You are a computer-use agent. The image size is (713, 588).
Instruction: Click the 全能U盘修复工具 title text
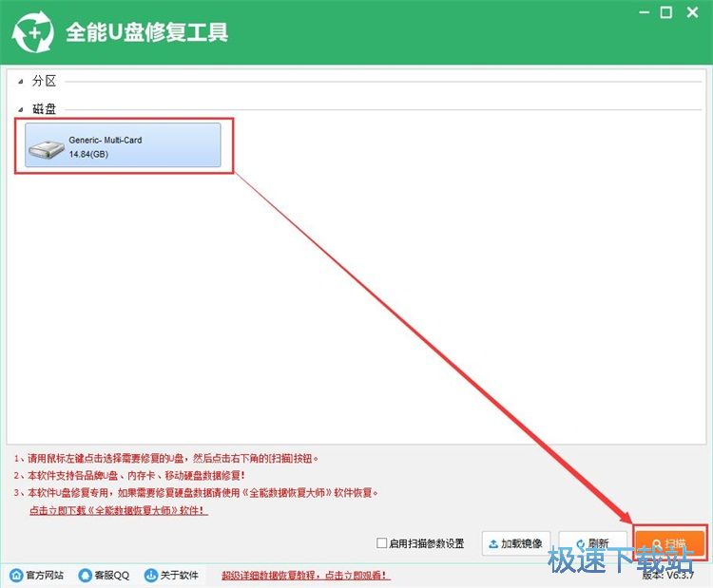(x=146, y=31)
